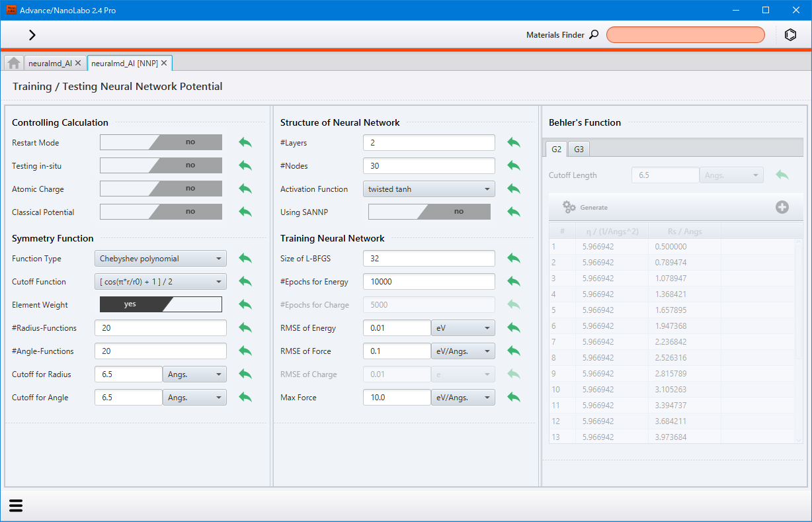Screen dimensions: 812x522
Task: Switch to the G3 tab
Action: pyautogui.click(x=579, y=150)
